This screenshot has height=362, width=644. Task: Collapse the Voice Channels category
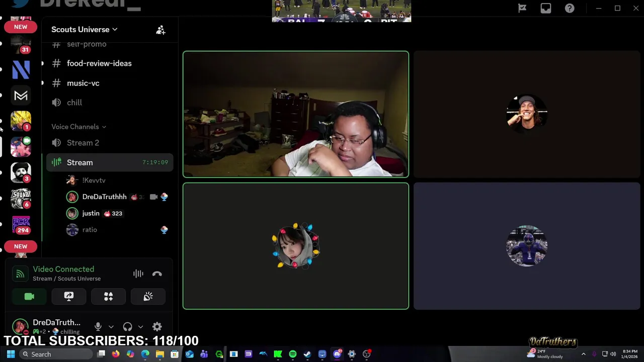[x=78, y=127]
